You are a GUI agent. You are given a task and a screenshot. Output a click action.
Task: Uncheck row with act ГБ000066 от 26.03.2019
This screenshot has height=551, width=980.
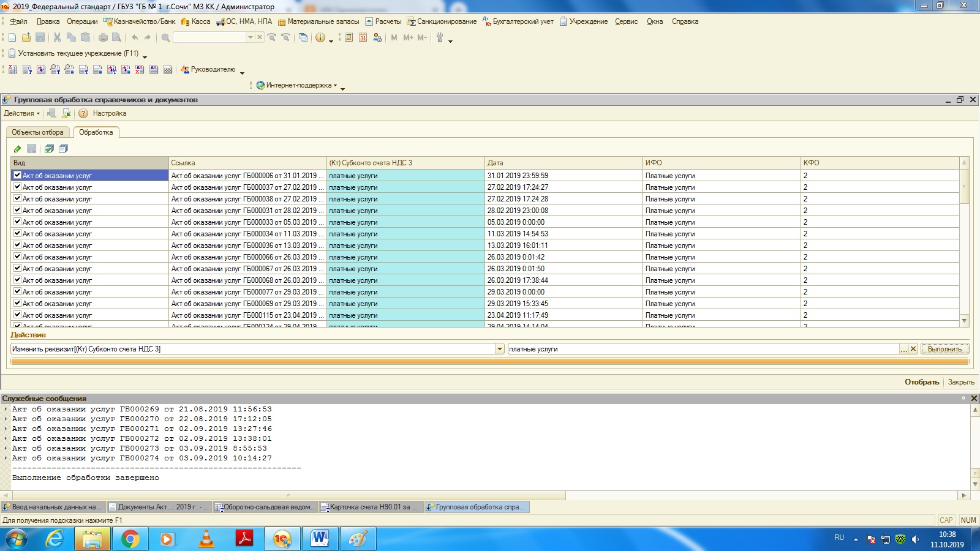[x=17, y=257]
